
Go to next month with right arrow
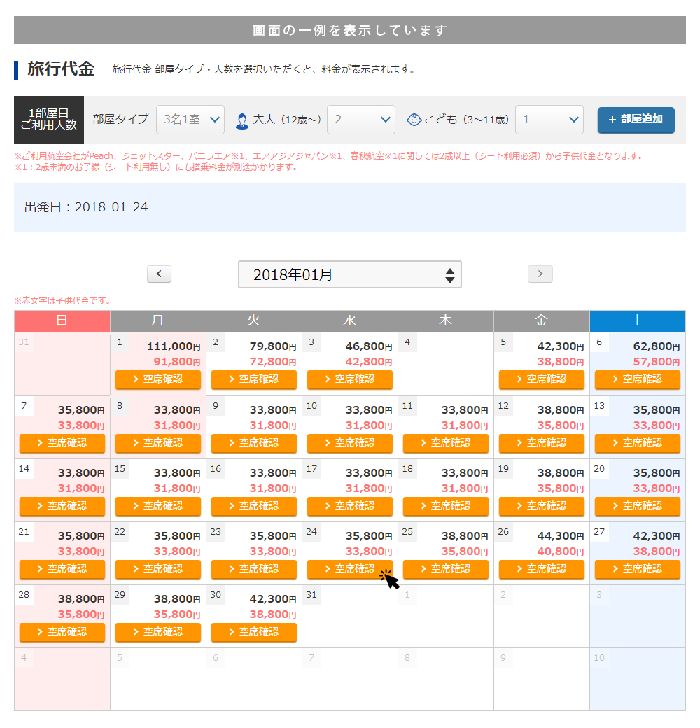(540, 274)
